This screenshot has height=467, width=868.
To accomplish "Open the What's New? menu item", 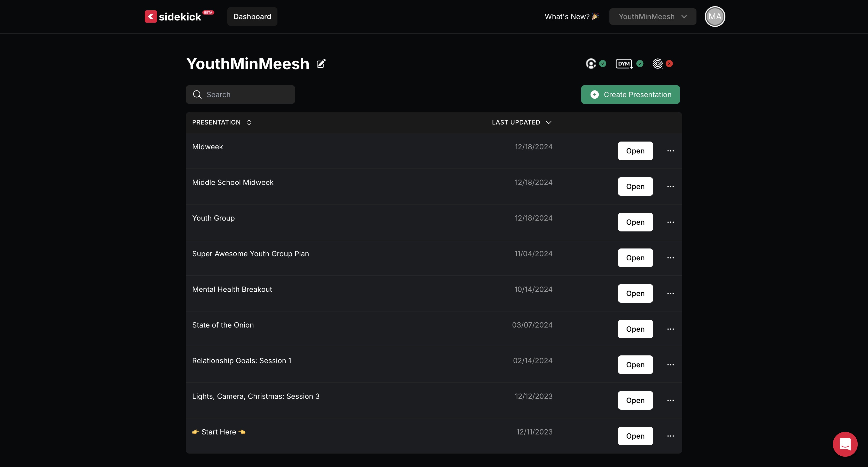I will tap(571, 17).
